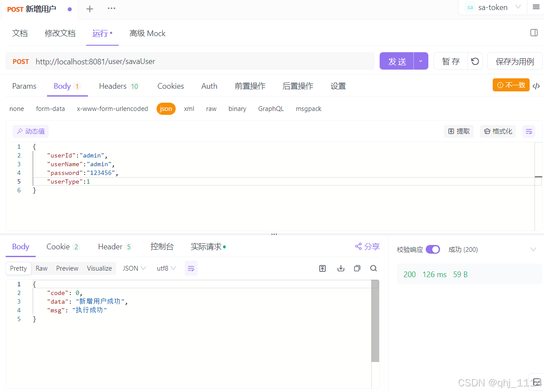This screenshot has width=544, height=392.
Task: Select the xml body type option
Action: pos(189,108)
